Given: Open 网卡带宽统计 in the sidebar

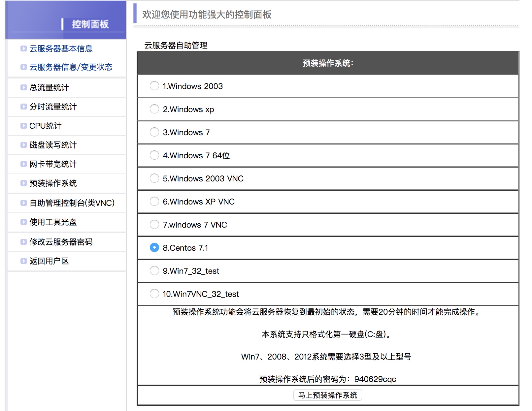Looking at the screenshot, I should [53, 164].
